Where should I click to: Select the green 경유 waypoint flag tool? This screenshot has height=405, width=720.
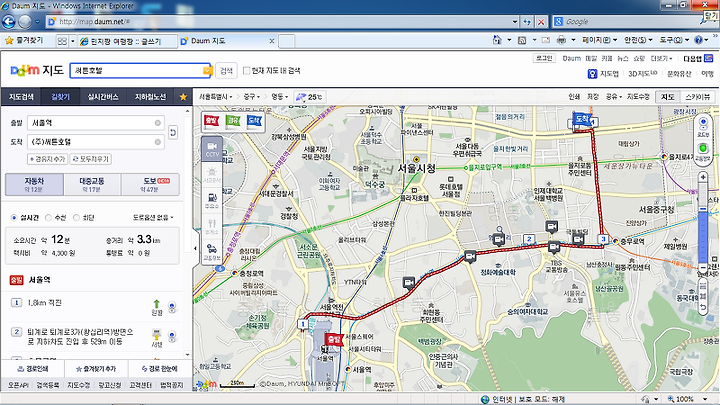pos(233,121)
